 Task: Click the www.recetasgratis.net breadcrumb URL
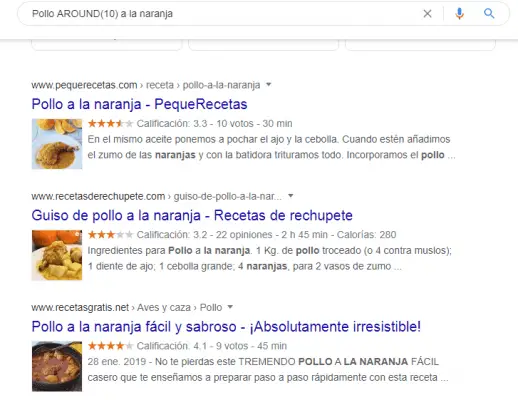(80, 307)
